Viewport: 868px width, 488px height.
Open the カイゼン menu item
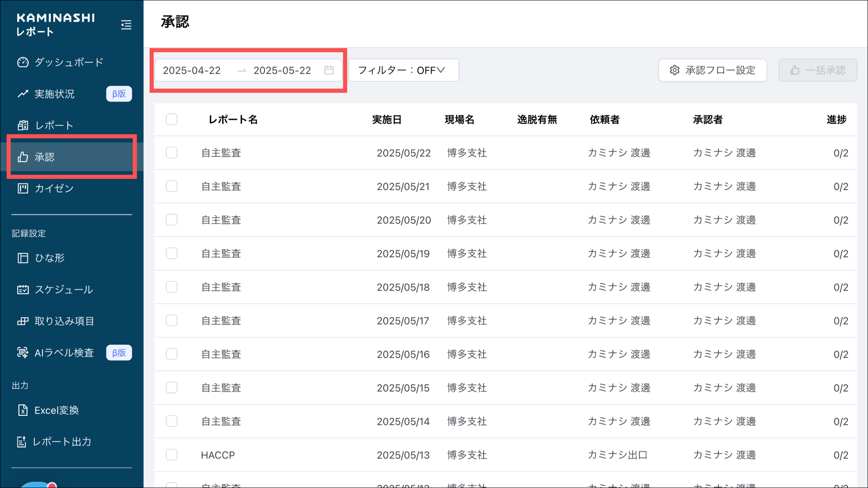(x=54, y=189)
